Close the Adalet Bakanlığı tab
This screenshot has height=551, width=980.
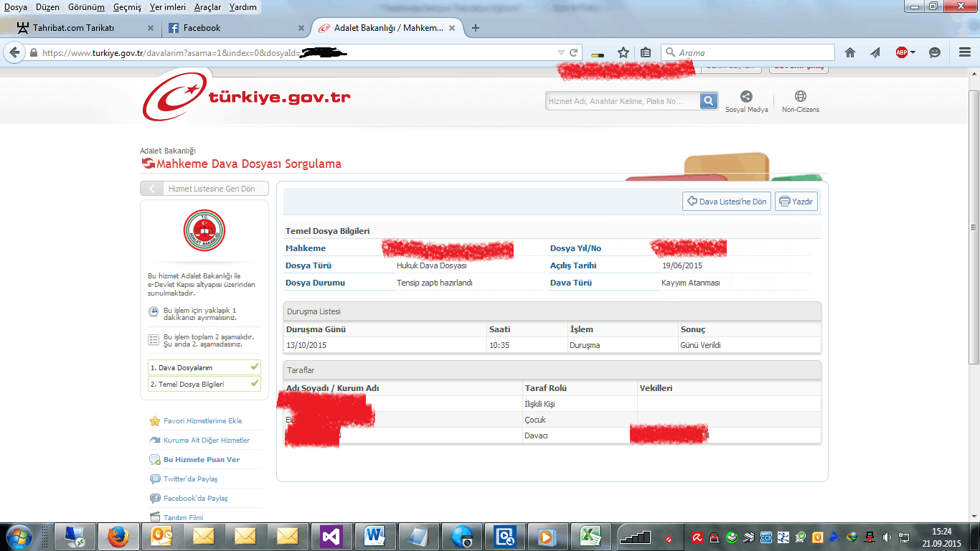pos(452,28)
